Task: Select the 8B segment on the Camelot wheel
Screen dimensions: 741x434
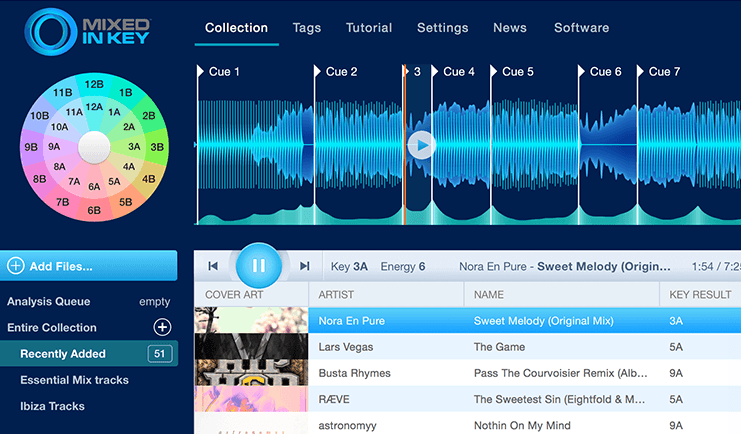Action: tap(40, 179)
